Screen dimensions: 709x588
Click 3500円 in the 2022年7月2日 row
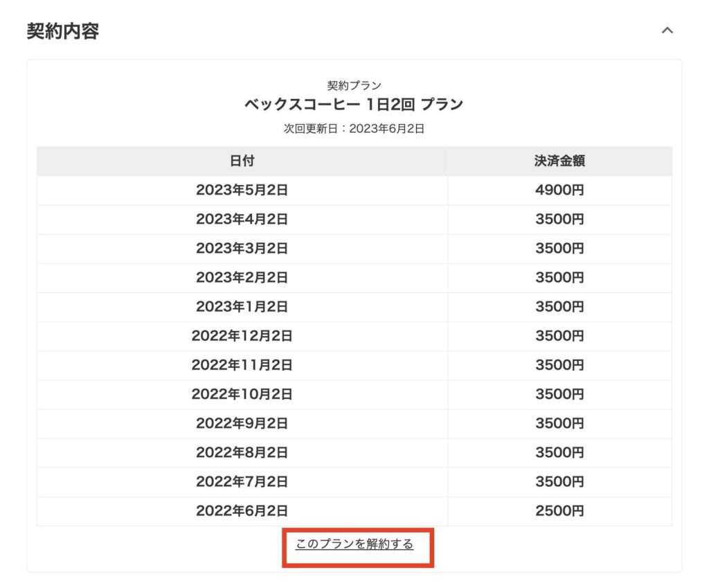tap(559, 482)
